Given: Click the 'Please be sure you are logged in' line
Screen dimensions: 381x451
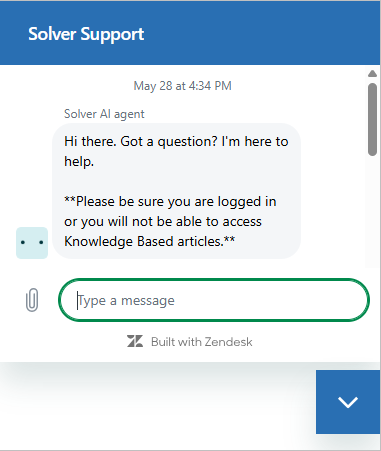Looking at the screenshot, I should click(x=170, y=201).
